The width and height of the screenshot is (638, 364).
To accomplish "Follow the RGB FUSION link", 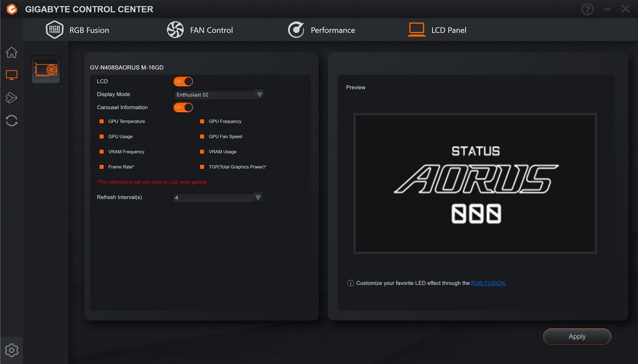I will (488, 283).
